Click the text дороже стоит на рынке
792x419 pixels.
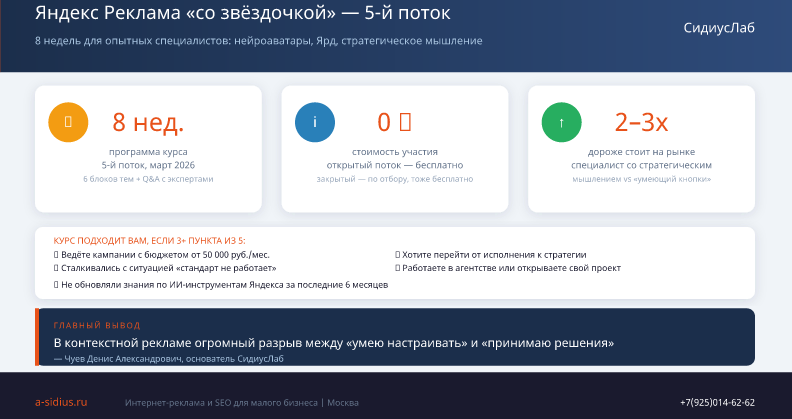coord(641,152)
